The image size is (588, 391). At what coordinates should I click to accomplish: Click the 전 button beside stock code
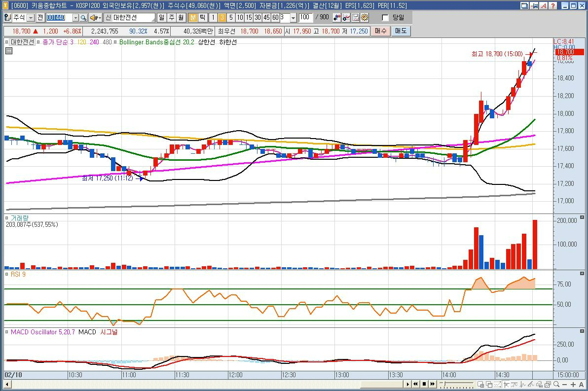point(40,18)
